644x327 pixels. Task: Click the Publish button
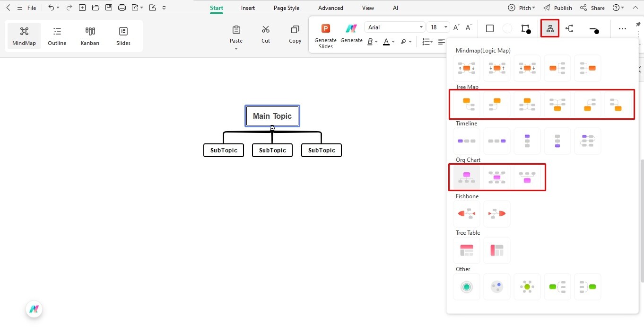(x=563, y=8)
